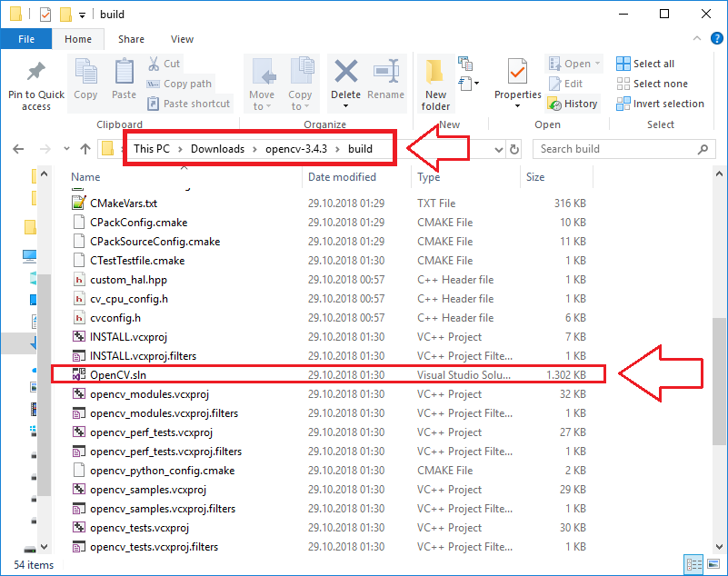728x576 pixels.
Task: Click opencv-3.4.3 in the breadcrumb path
Action: (x=296, y=149)
